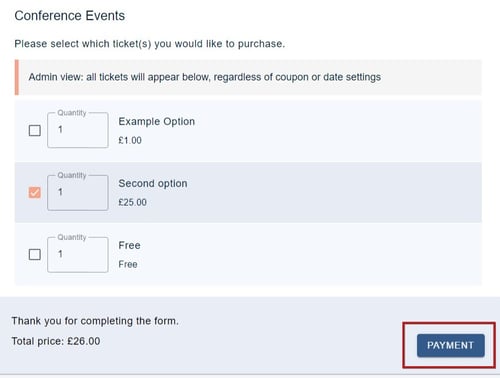Uncheck the Second option checkbox

coord(35,192)
